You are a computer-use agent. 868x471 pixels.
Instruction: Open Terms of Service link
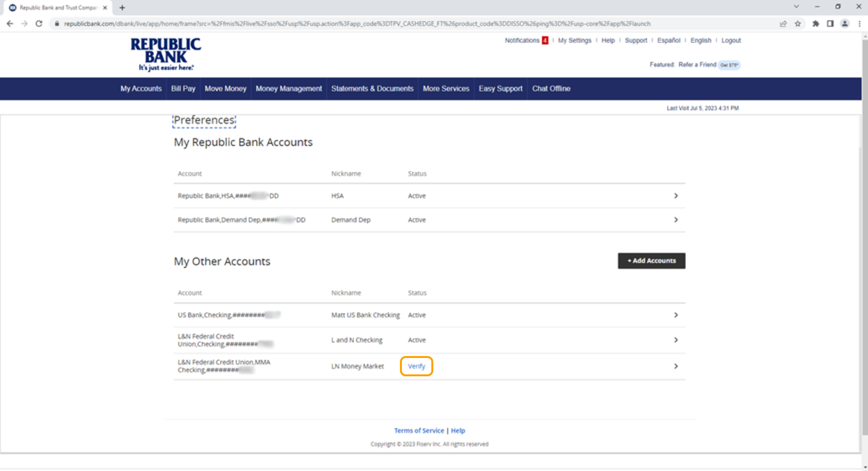419,430
